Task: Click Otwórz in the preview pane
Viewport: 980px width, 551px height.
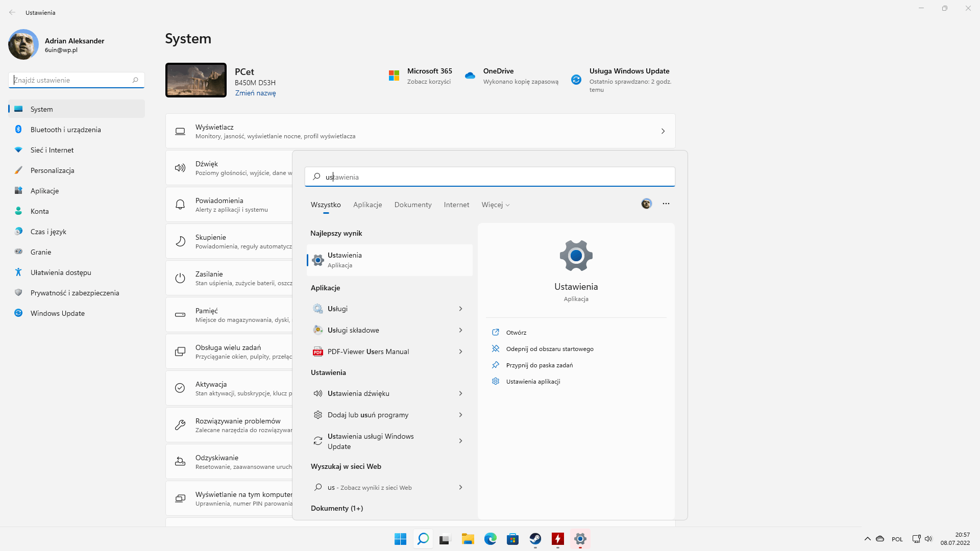Action: 516,332
